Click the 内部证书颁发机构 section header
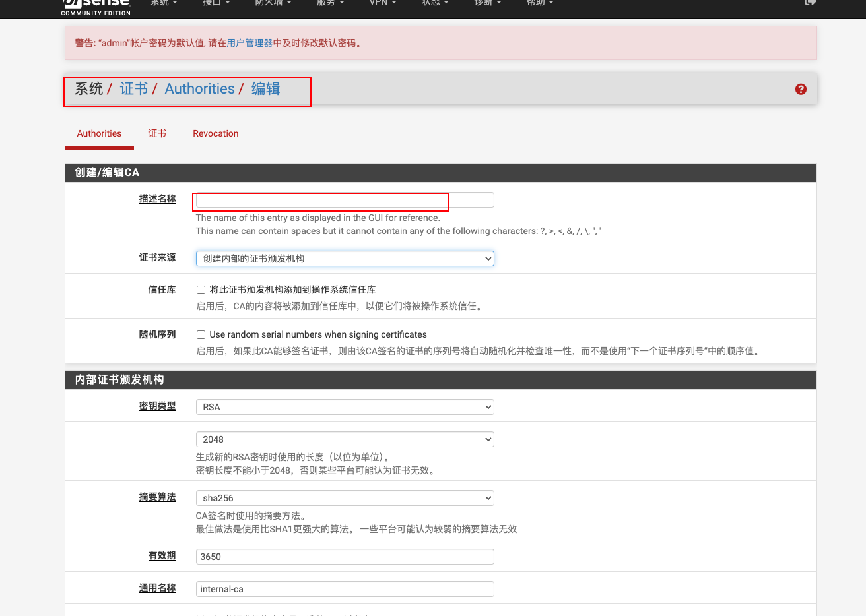Screen dimensions: 866x616 pos(441,380)
